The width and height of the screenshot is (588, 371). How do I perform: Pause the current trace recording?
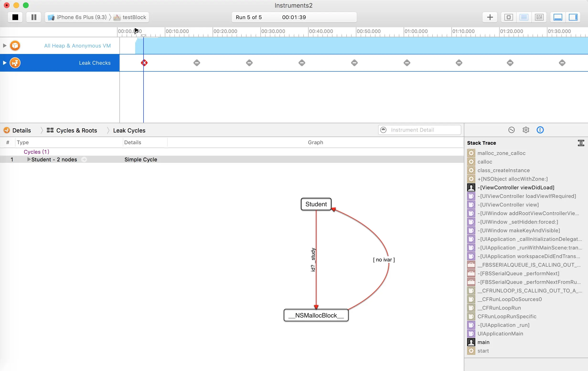click(x=34, y=17)
